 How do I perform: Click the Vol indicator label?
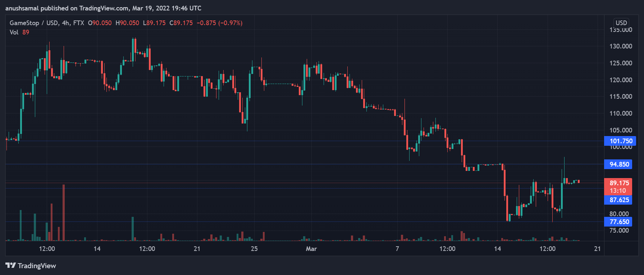coord(14,32)
